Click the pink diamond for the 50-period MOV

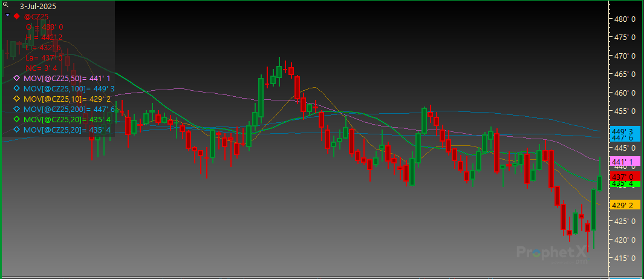(17, 78)
